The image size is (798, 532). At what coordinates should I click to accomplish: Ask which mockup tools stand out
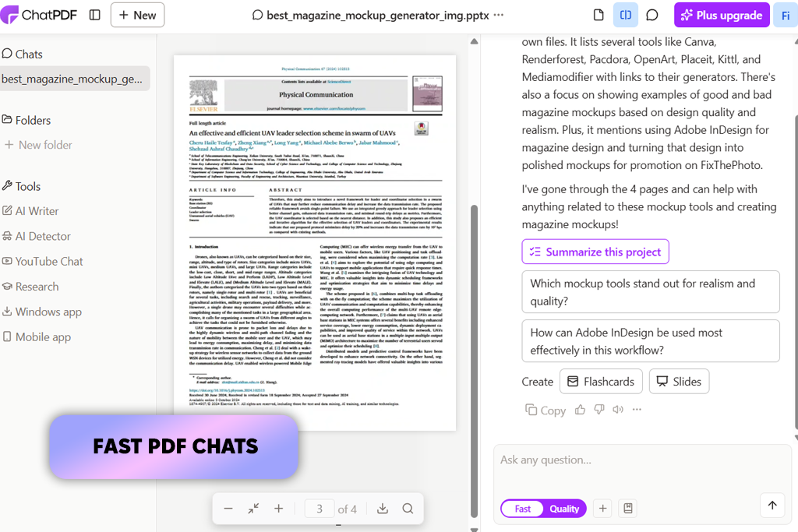[651, 292]
